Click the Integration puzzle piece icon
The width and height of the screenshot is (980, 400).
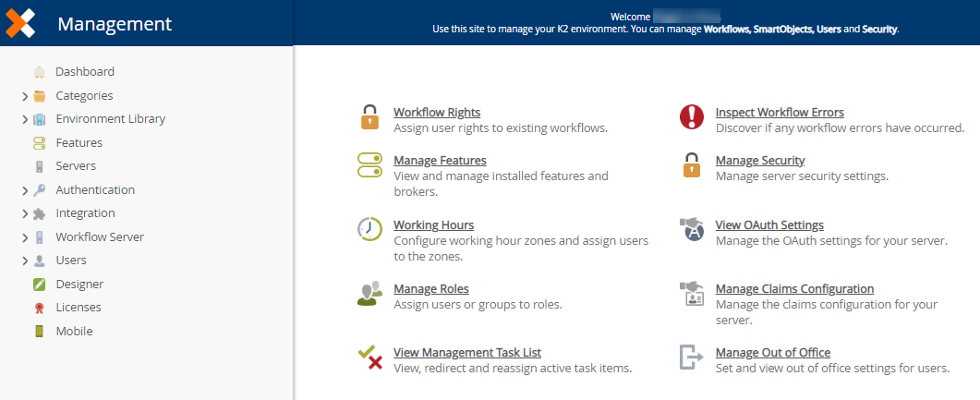tap(40, 213)
